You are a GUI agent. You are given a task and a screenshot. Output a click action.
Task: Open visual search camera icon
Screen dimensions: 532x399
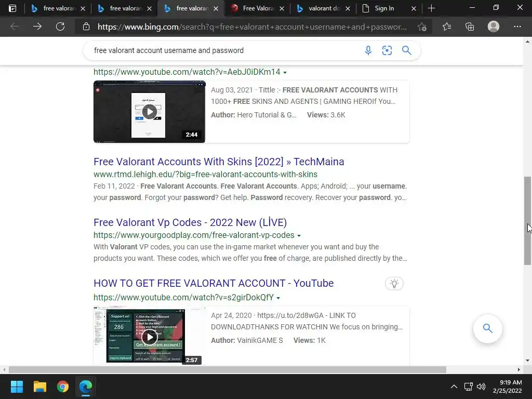point(387,50)
